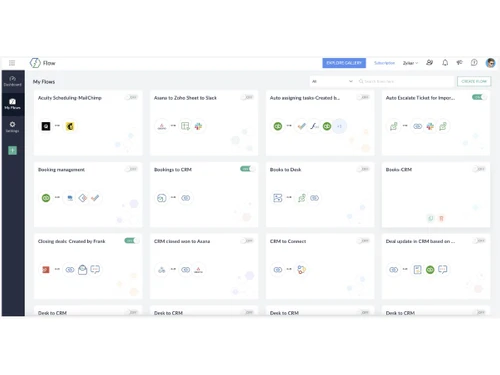500x375 pixels.
Task: Enable the Asana to Zoho Sheet to Slack flow
Action: coord(247,97)
